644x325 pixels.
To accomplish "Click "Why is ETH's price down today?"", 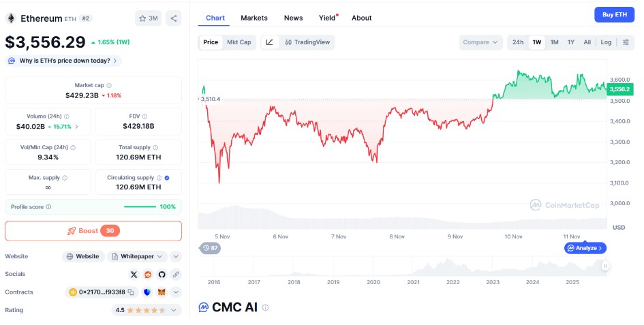I will click(x=64, y=61).
